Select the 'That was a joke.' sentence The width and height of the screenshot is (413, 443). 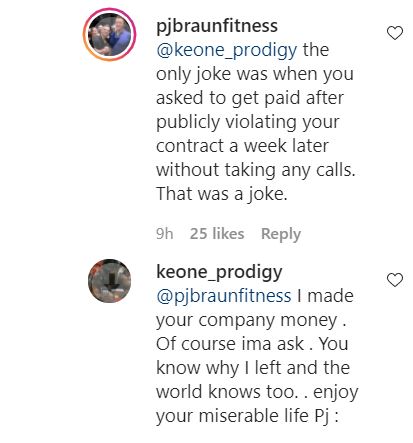point(222,194)
